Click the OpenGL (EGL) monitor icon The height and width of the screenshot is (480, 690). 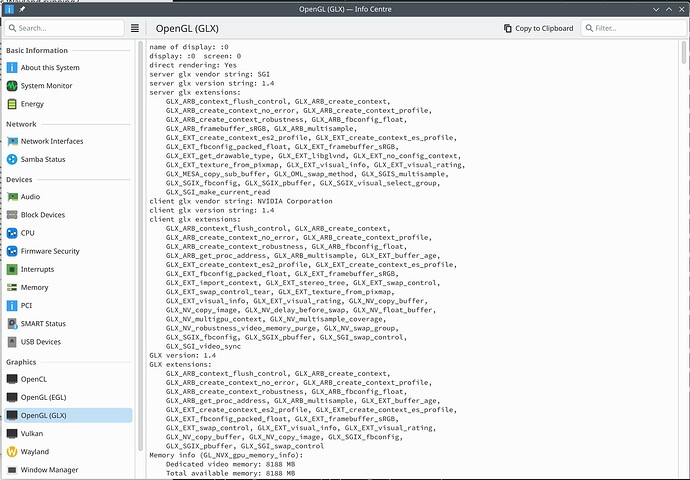click(12, 397)
